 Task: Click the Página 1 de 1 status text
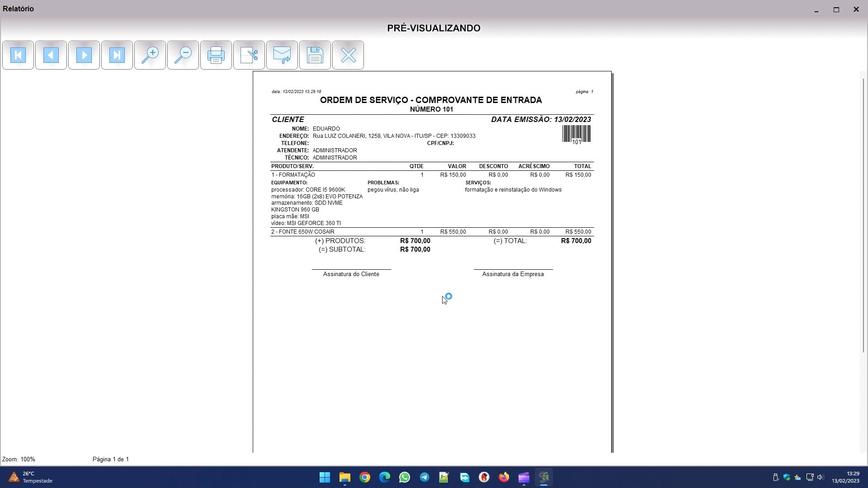coord(111,459)
